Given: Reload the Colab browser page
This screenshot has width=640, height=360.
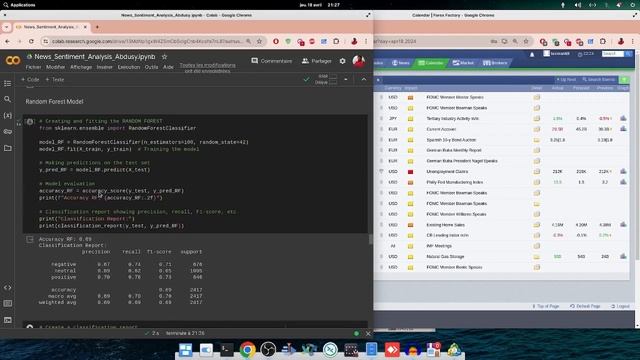Looking at the screenshot, I should click(31, 41).
